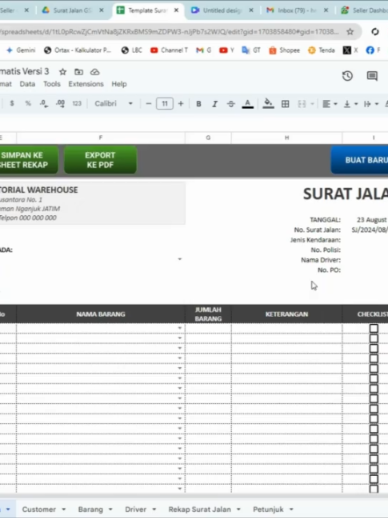Tick the second CHECKLIST checkbox
The image size is (388, 518).
(x=374, y=338)
